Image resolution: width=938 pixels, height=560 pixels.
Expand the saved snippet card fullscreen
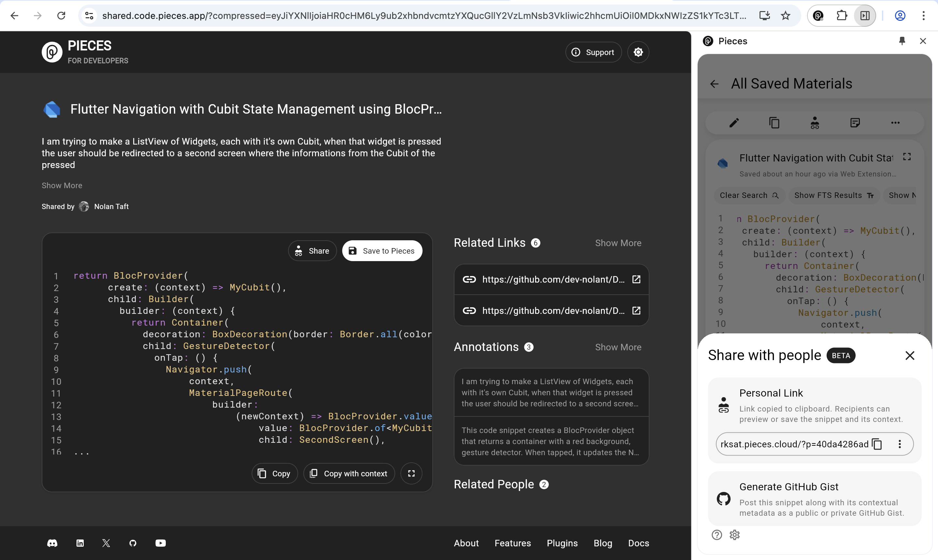pyautogui.click(x=907, y=157)
